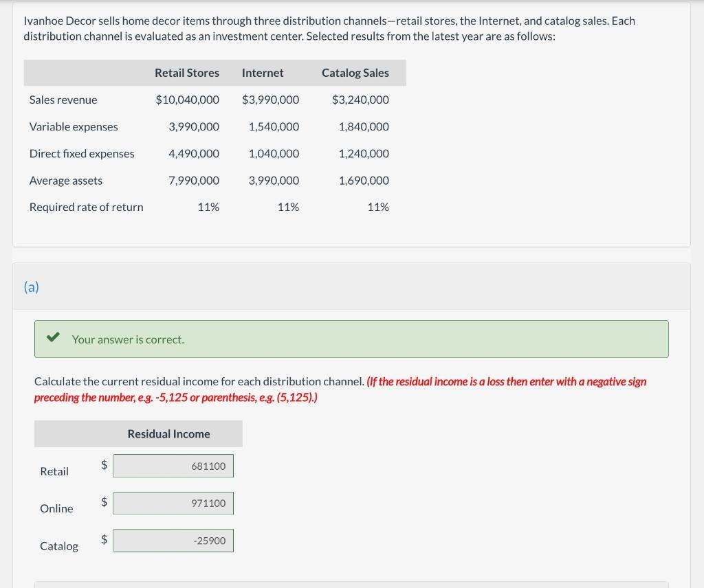The image size is (704, 588).
Task: Click the 7,990,000 average assets cell
Action: [x=194, y=180]
